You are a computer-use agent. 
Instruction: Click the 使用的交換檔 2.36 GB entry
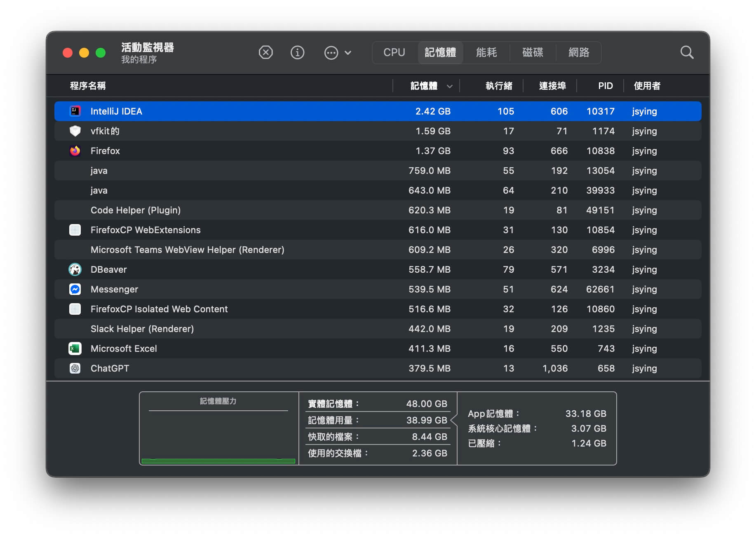(378, 453)
